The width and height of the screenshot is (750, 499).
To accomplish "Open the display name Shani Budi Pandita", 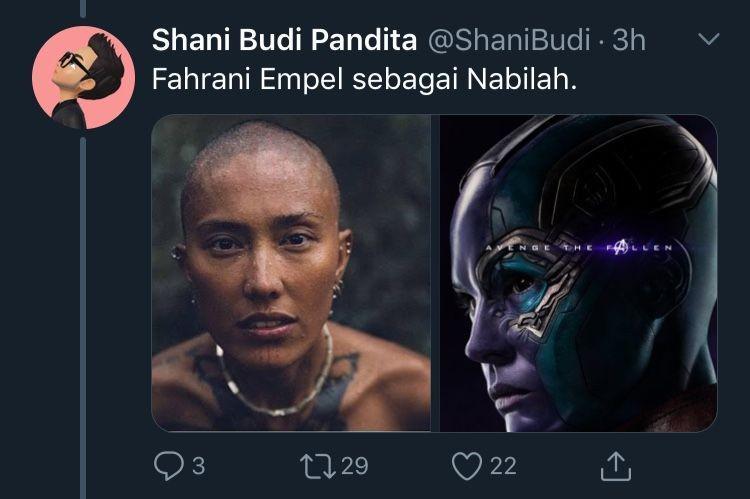I will pos(285,40).
